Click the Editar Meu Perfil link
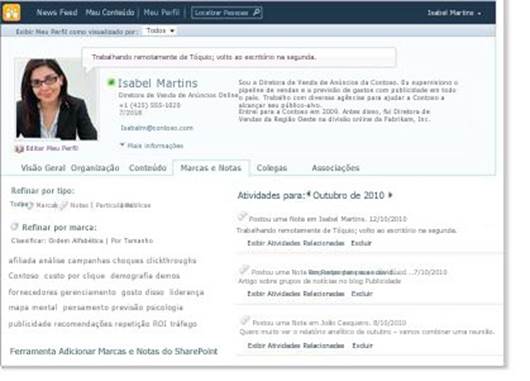The image size is (530, 381). [x=52, y=148]
